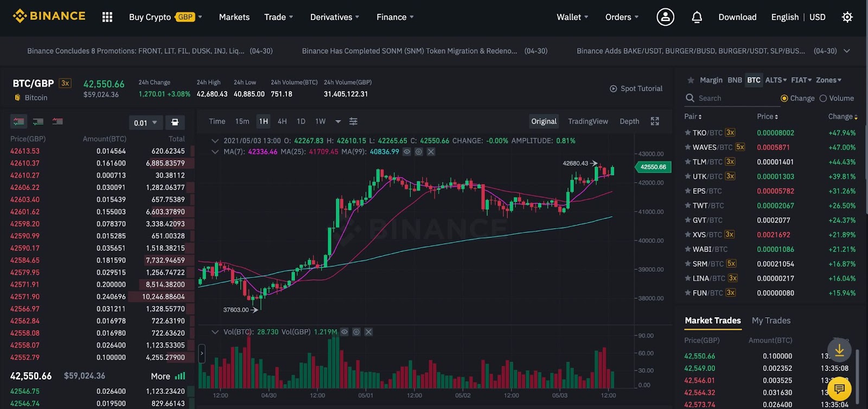The image size is (868, 409).
Task: Collapse the MA indicator line chevron
Action: 215,152
